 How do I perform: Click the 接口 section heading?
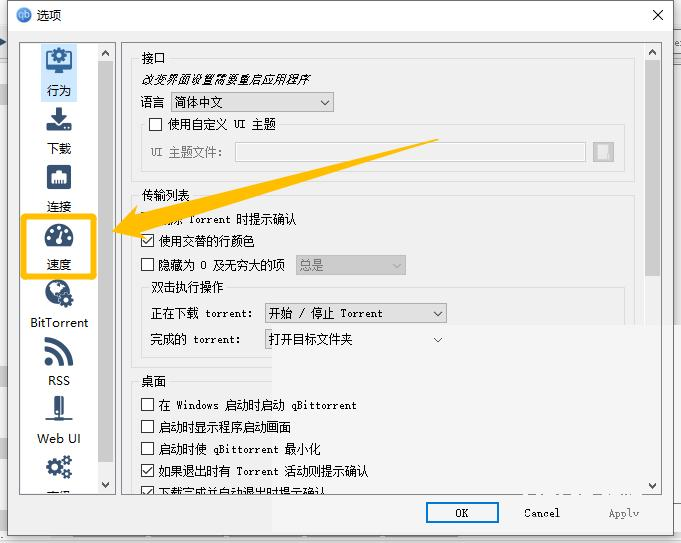click(153, 58)
